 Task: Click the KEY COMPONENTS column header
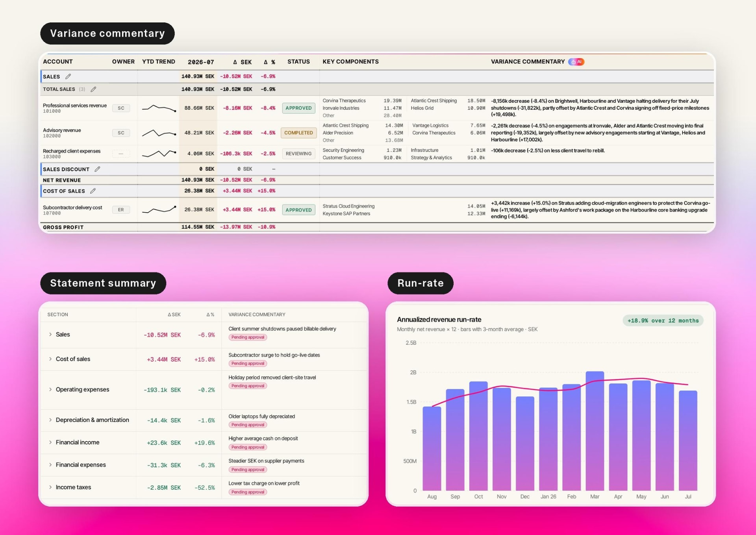point(350,61)
